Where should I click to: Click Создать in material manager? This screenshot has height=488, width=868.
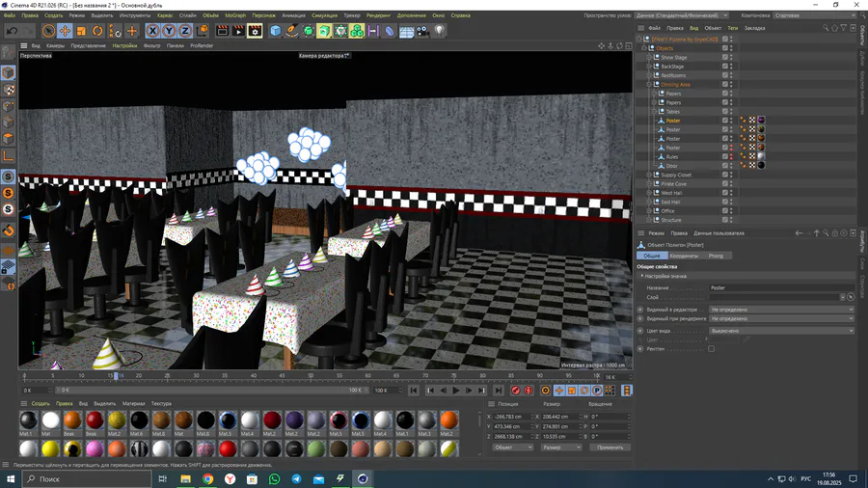click(x=41, y=403)
